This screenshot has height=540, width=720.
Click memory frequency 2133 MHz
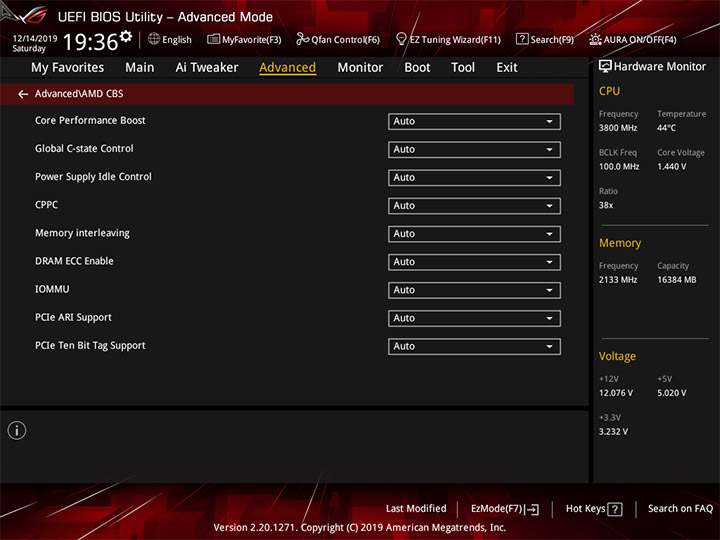[x=618, y=280]
